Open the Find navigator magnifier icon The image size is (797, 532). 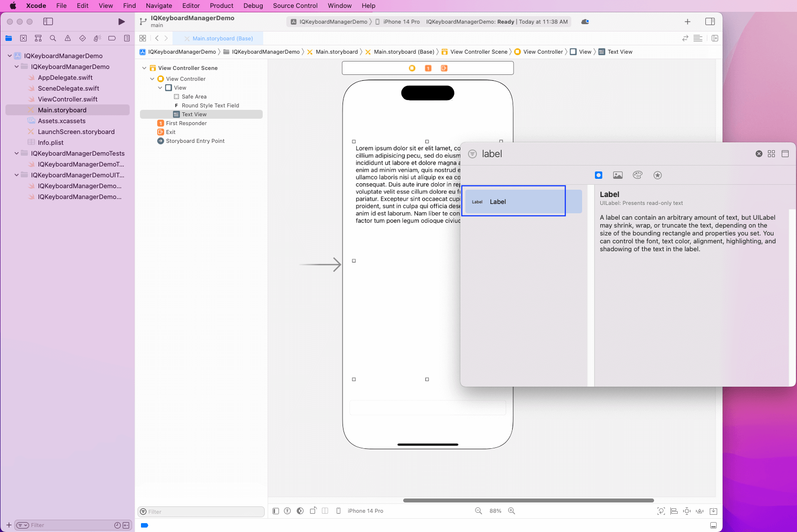[53, 38]
